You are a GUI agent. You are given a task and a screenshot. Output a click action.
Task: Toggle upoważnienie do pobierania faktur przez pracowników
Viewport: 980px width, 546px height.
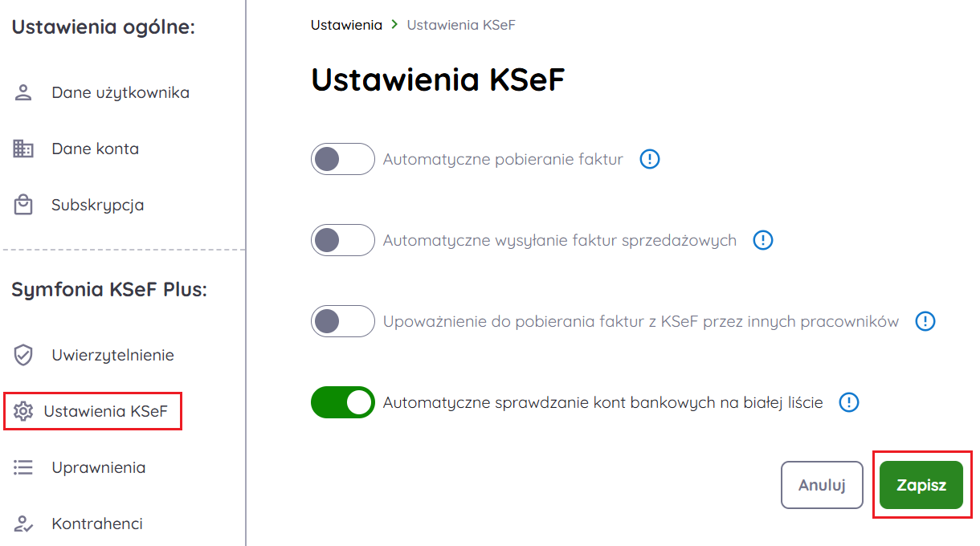343,321
